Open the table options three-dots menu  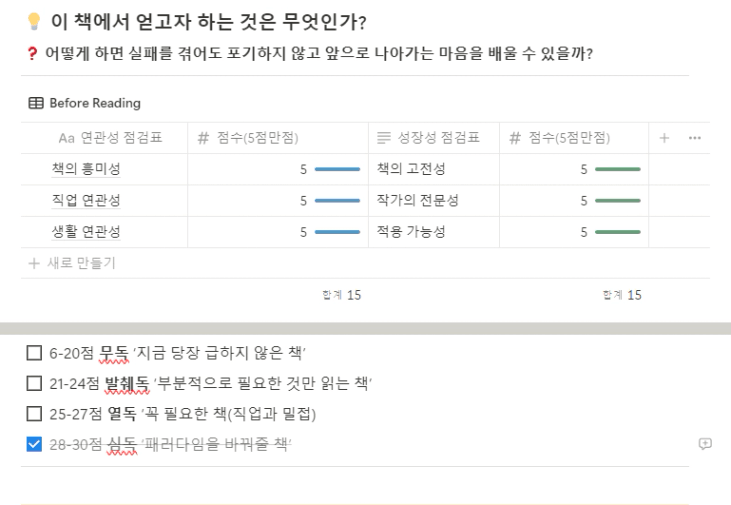[x=695, y=138]
